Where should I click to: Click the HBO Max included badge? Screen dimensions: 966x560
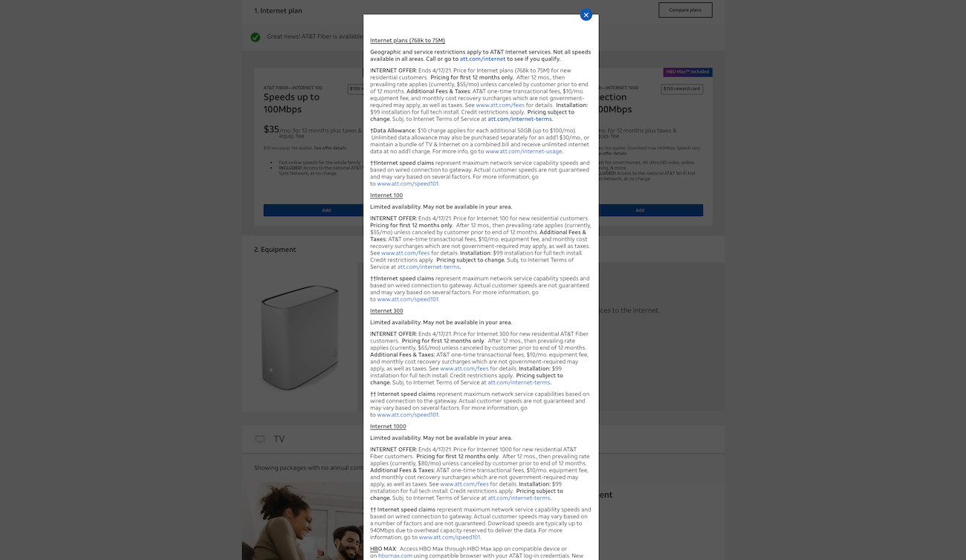tap(687, 72)
